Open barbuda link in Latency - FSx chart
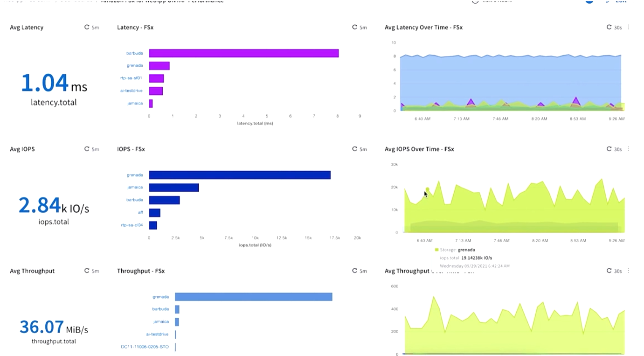The image size is (644, 356). pos(134,53)
